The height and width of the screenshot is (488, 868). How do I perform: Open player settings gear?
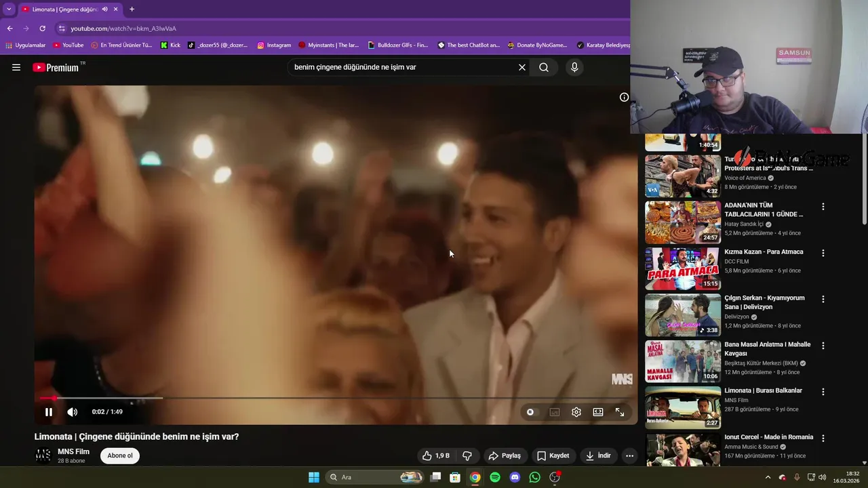pos(576,412)
